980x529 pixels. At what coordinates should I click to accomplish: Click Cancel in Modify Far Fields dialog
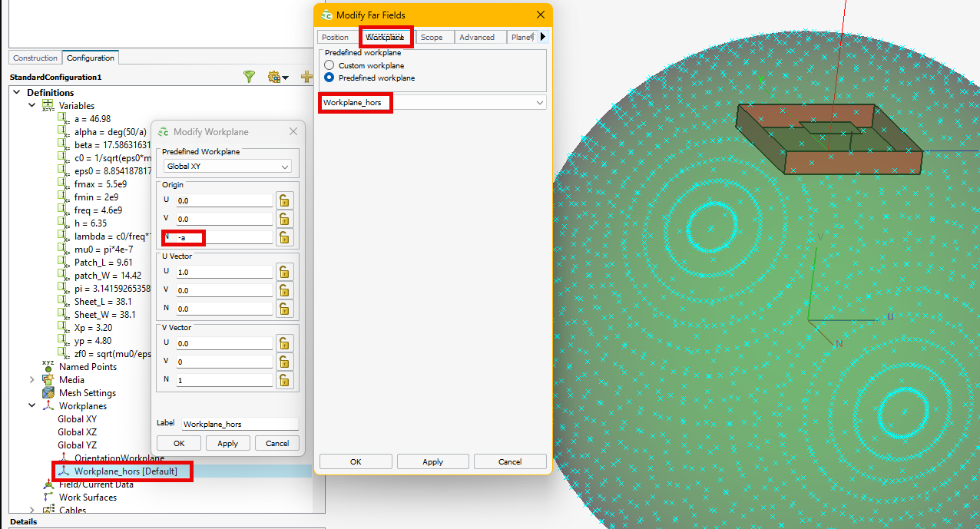click(510, 461)
